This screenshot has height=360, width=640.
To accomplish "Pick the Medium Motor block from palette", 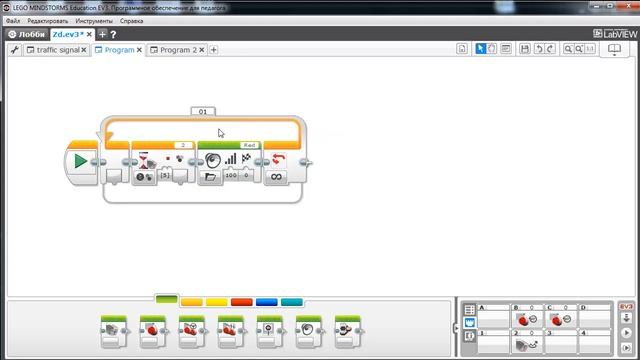I will pyautogui.click(x=113, y=331).
